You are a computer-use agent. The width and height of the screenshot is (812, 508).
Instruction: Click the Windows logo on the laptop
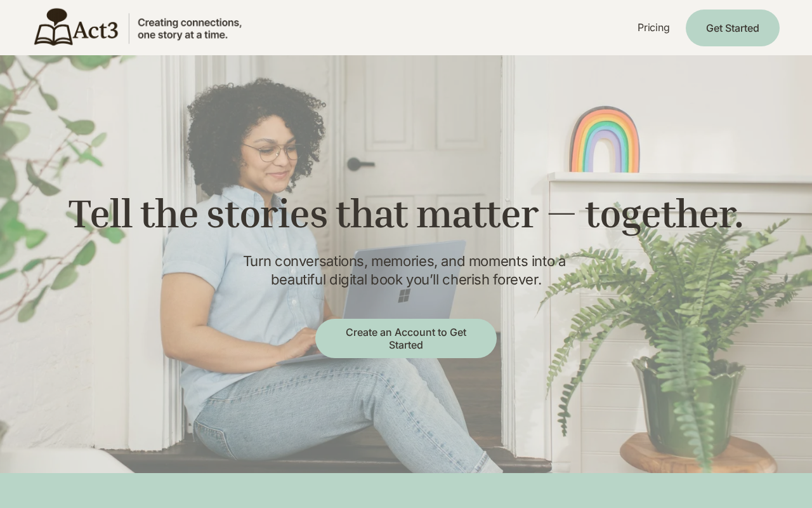(404, 295)
